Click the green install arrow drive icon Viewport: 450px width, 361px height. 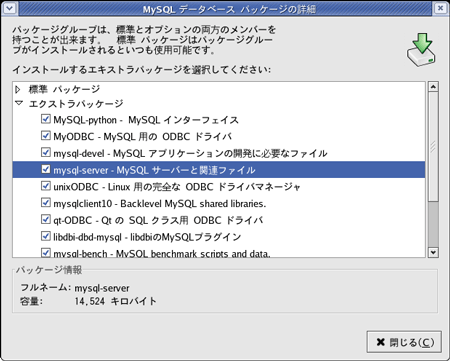(421, 49)
